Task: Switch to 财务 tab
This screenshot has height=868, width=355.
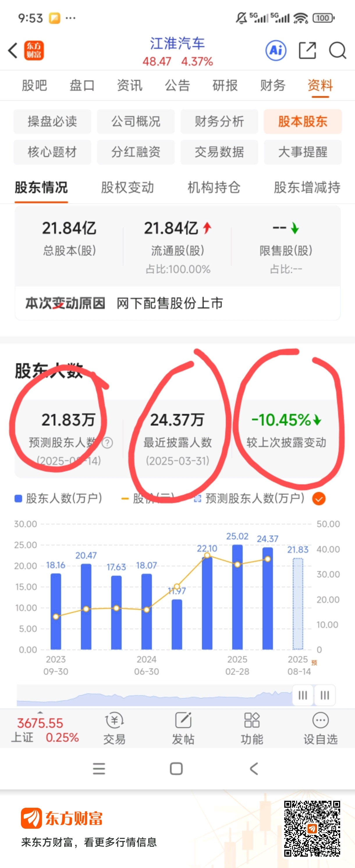Action: point(273,86)
